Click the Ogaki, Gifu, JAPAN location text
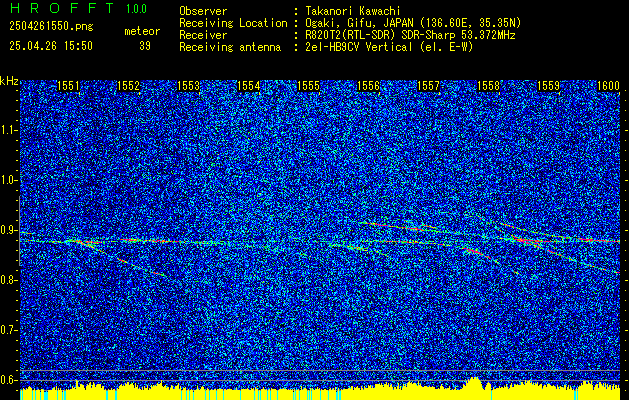629x400 pixels. tap(413, 23)
